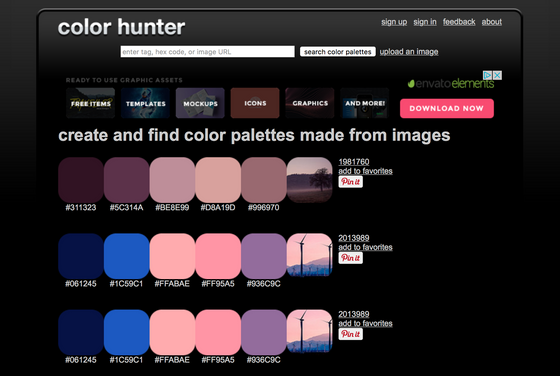Click the #D8A19D hex code label
The height and width of the screenshot is (376, 560).
point(218,207)
